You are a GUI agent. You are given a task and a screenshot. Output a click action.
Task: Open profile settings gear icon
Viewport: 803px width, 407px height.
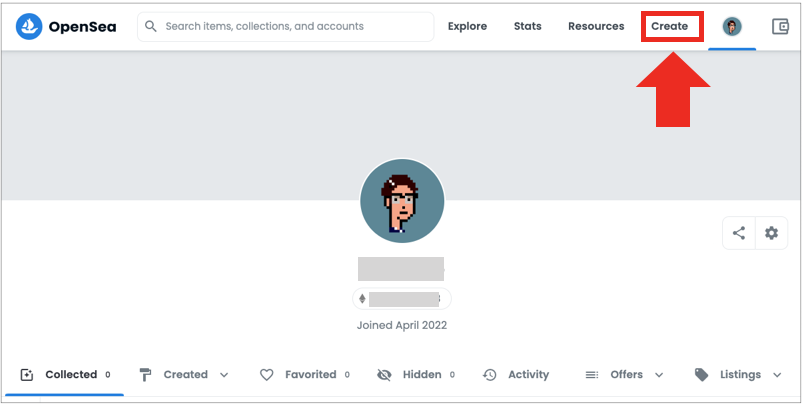(771, 233)
